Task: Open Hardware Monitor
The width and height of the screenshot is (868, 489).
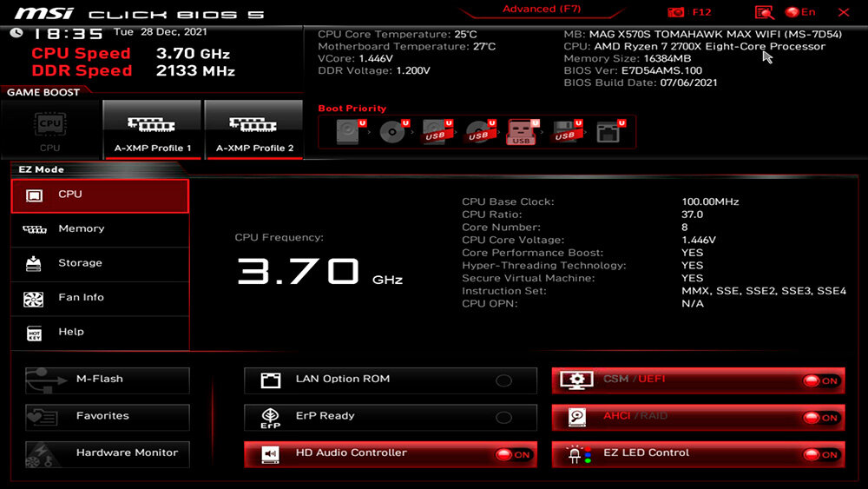Action: (x=108, y=454)
